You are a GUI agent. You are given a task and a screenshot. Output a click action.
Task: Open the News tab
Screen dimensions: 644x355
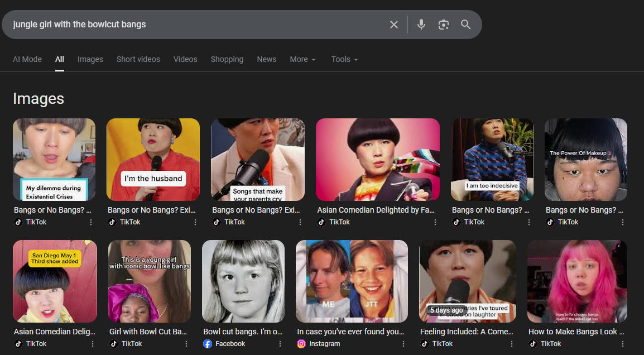tap(267, 59)
